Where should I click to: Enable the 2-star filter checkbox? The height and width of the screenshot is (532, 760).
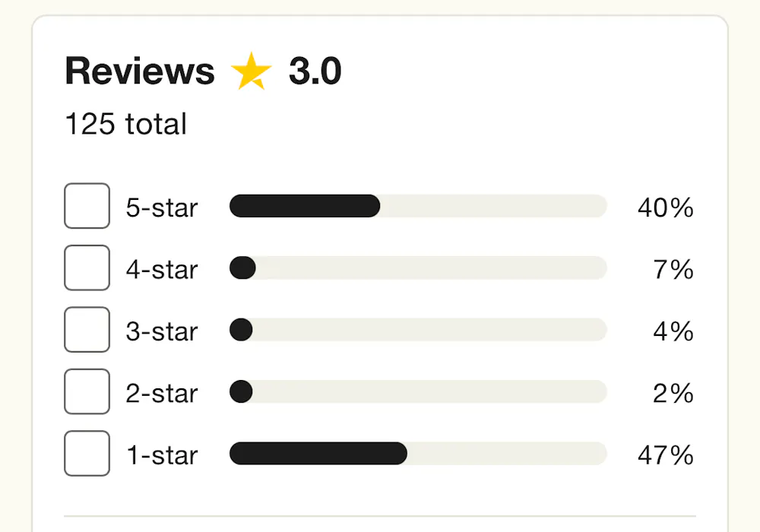tap(87, 391)
